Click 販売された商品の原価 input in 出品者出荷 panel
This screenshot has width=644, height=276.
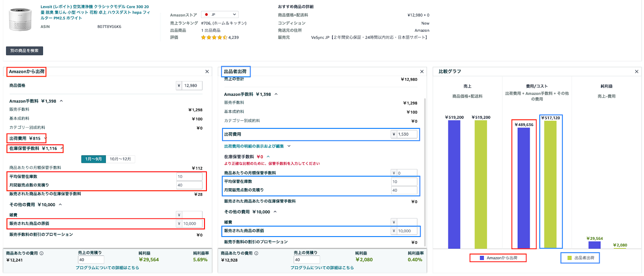click(x=404, y=231)
